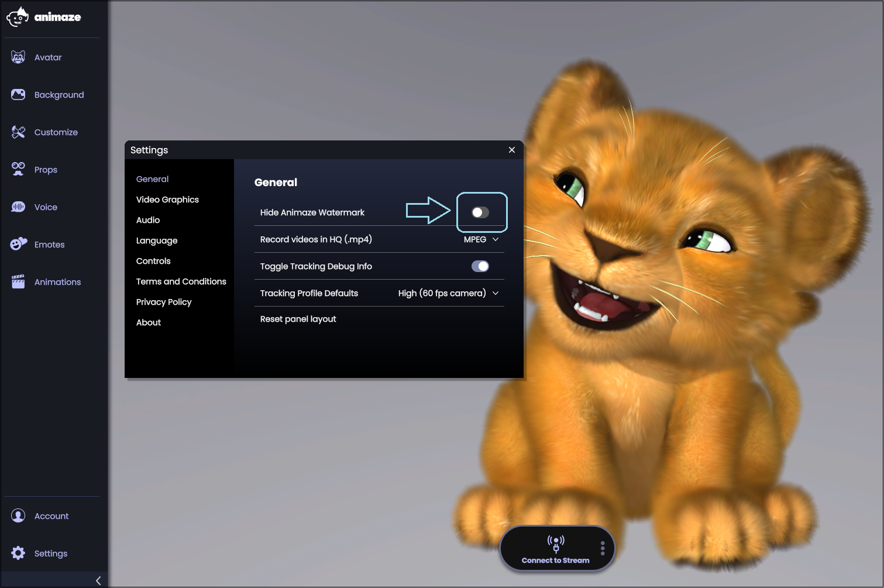Open the Background panel icon

(x=18, y=94)
